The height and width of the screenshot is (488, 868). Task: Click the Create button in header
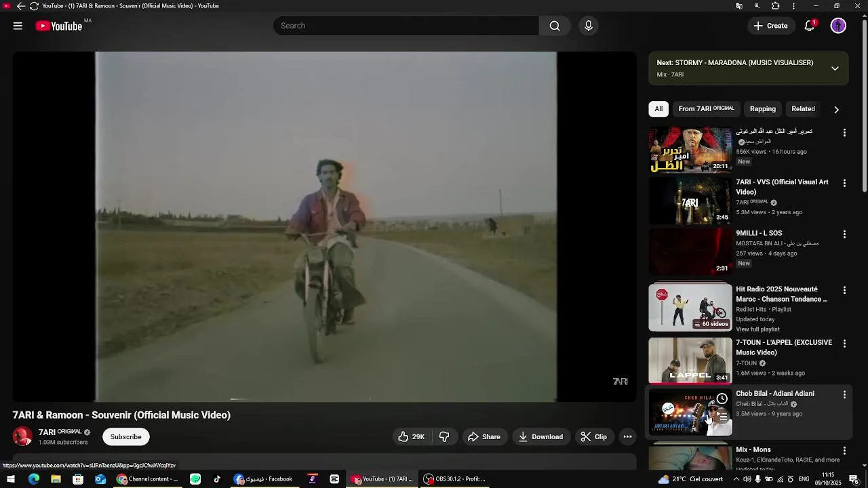770,26
